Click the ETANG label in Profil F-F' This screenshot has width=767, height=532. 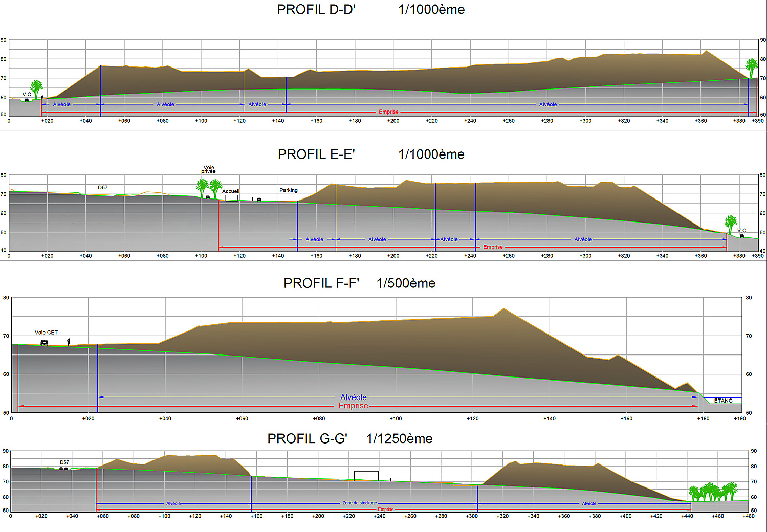tap(723, 401)
